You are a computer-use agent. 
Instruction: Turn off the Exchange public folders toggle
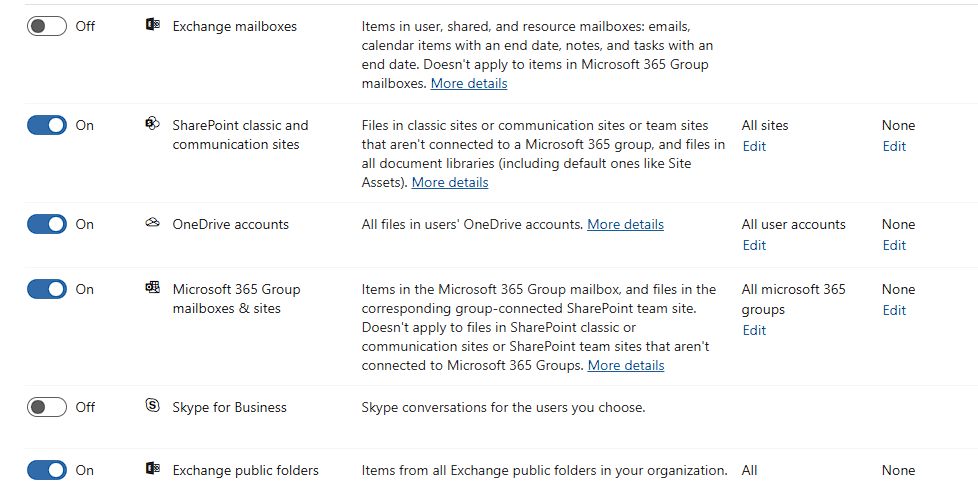[x=47, y=470]
